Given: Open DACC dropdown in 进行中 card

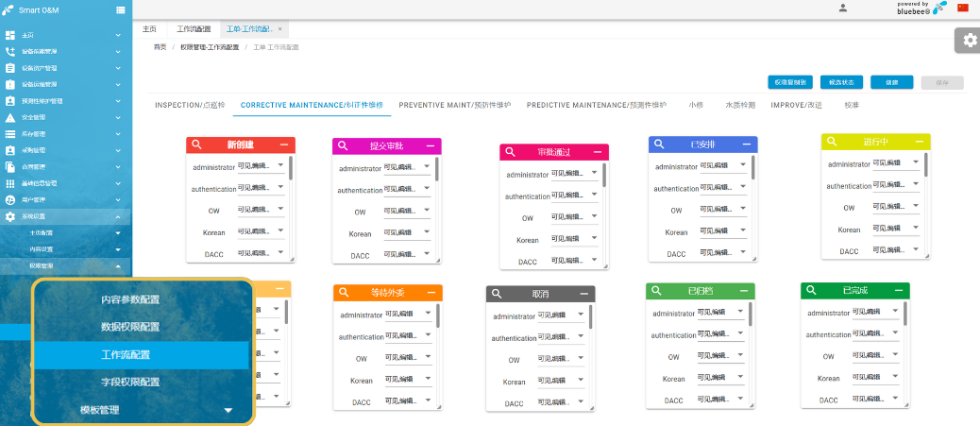Looking at the screenshot, I should point(896,250).
